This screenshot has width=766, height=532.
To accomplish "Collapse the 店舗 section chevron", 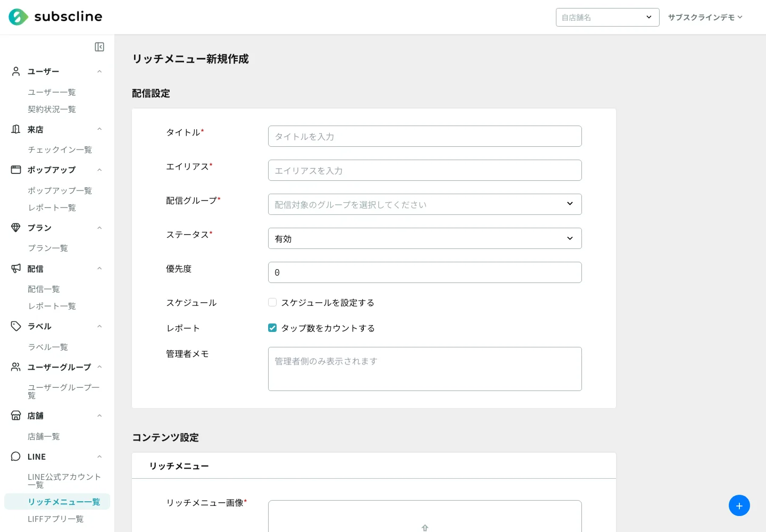I will [99, 415].
